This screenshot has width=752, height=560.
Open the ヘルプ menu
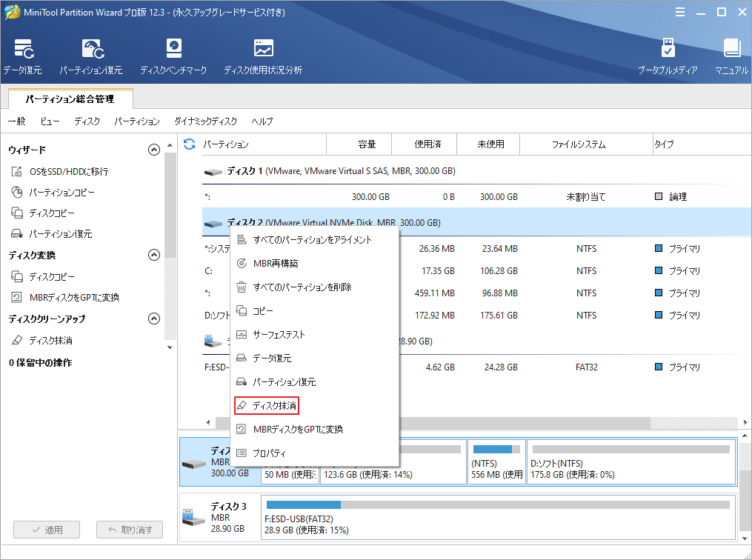point(262,121)
